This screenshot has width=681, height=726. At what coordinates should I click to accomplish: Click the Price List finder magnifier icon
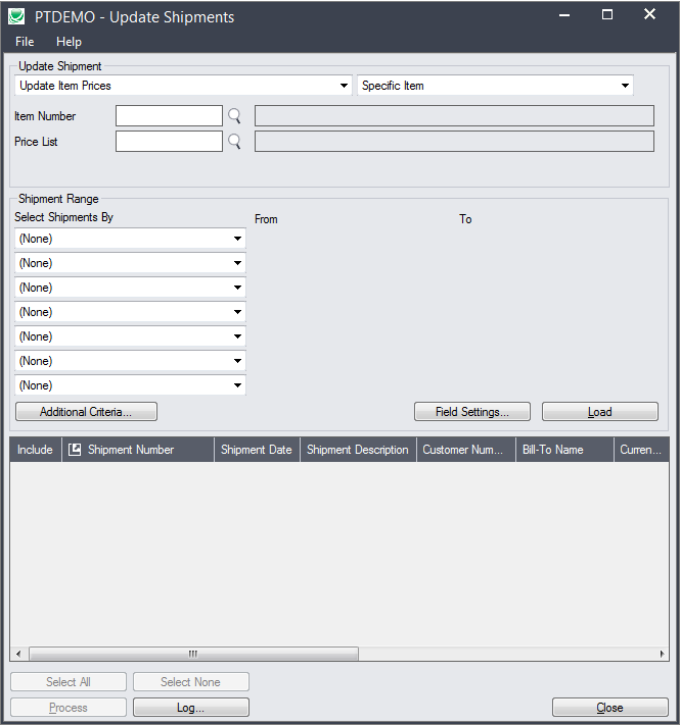coord(235,142)
